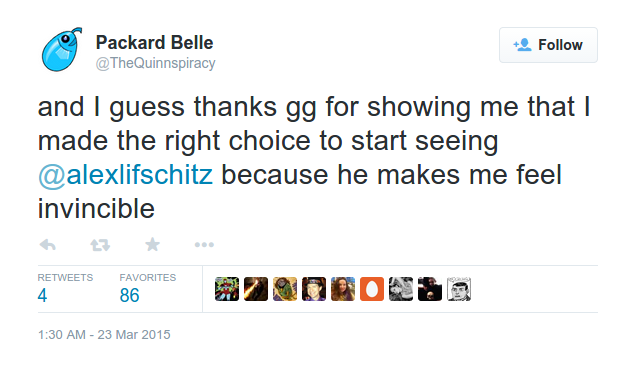Open the tweet timestamp 1:30 AM link
The image size is (637, 377).
tap(104, 334)
